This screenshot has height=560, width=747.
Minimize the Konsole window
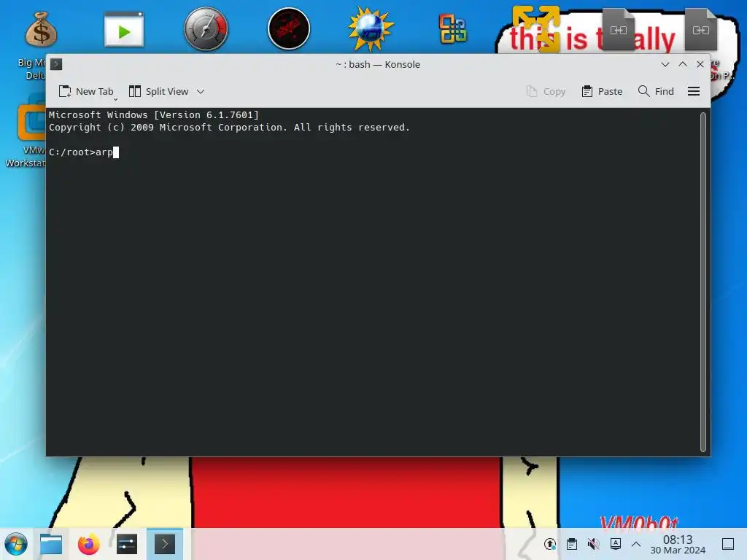click(x=665, y=64)
